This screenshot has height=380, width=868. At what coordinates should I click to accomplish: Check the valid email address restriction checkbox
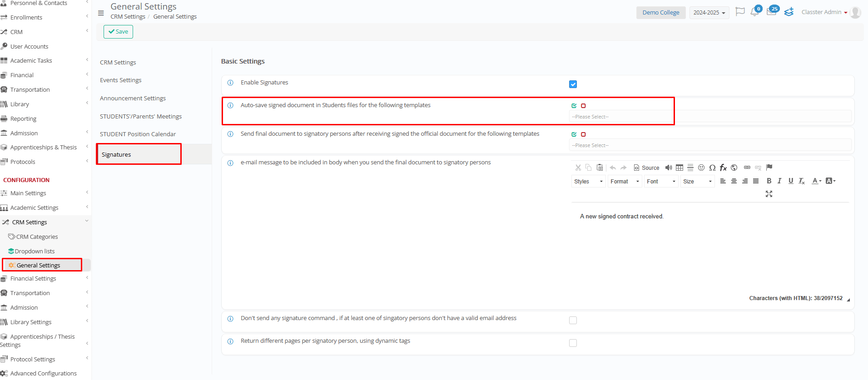[573, 321]
